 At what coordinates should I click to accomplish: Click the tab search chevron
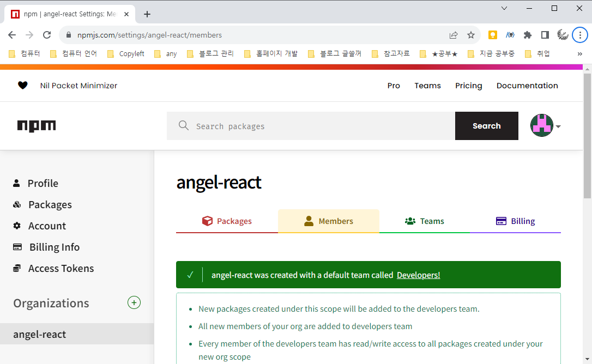pyautogui.click(x=504, y=8)
